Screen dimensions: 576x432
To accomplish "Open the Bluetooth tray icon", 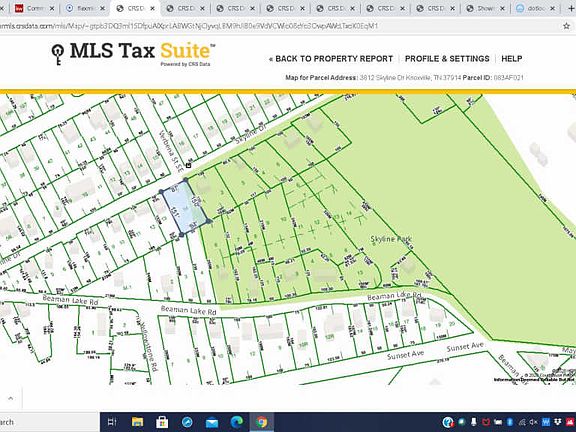I will [510, 422].
